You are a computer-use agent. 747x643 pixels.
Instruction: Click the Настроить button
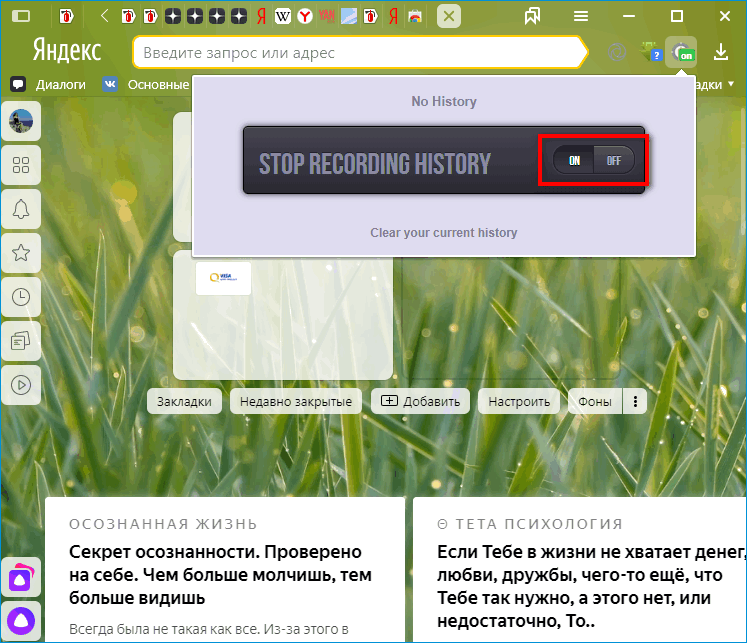click(x=519, y=401)
